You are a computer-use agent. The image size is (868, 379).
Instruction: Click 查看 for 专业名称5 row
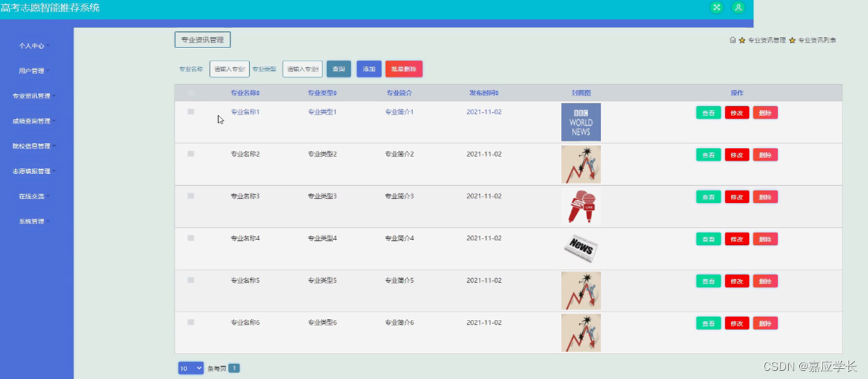coord(708,281)
